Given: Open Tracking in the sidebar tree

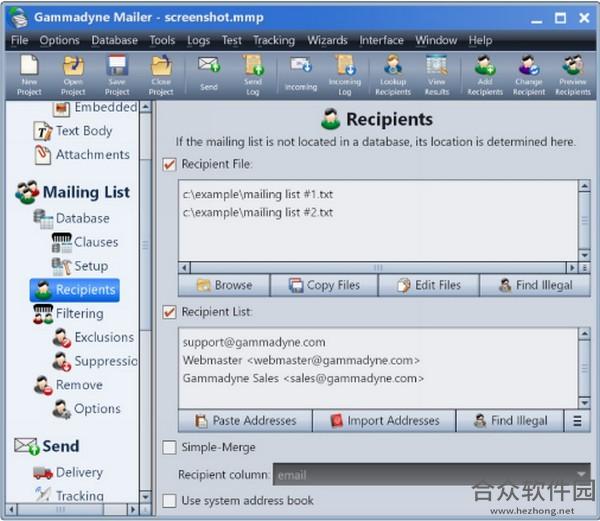Looking at the screenshot, I should 69,495.
